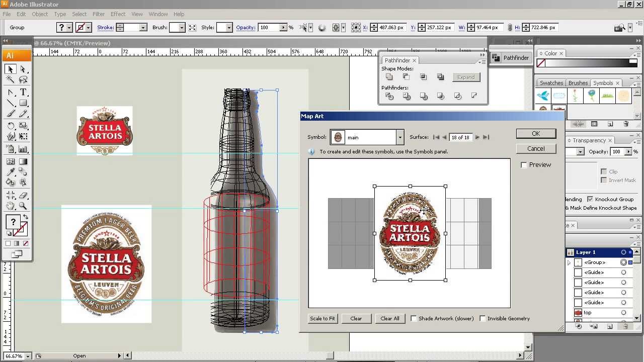Select the Direct Selection tool
This screenshot has width=644, height=362.
tap(23, 69)
